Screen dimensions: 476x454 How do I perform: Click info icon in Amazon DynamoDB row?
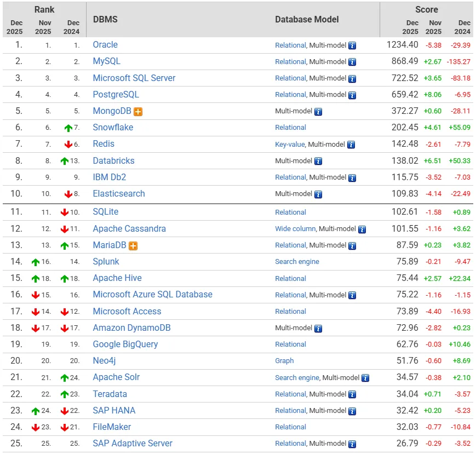[x=318, y=329]
